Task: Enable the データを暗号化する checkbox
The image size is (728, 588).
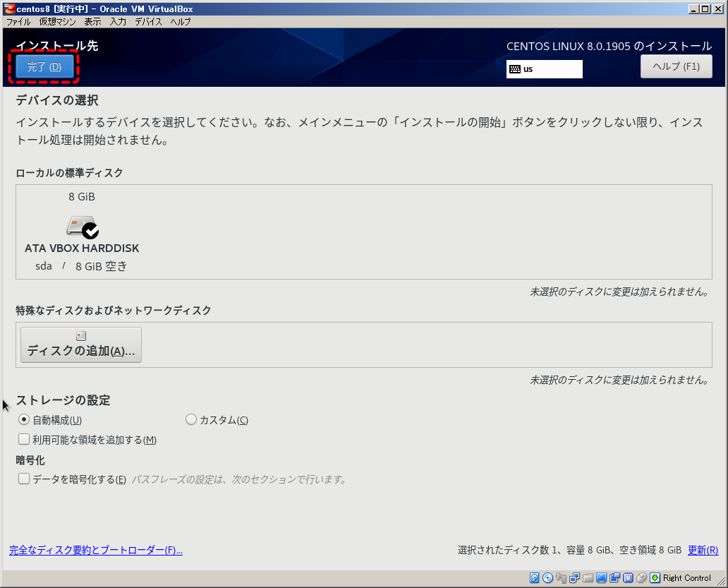Action: coord(24,479)
